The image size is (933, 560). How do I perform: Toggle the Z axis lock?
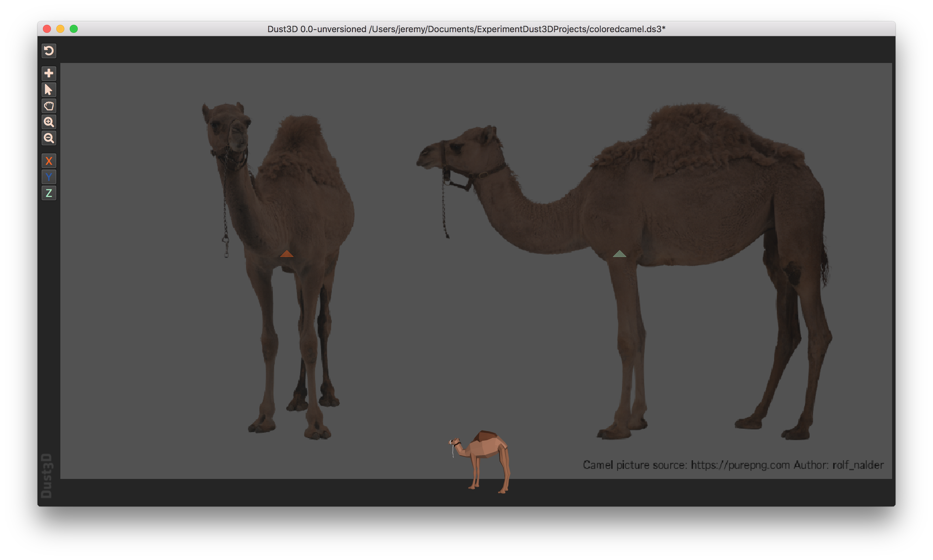(49, 193)
